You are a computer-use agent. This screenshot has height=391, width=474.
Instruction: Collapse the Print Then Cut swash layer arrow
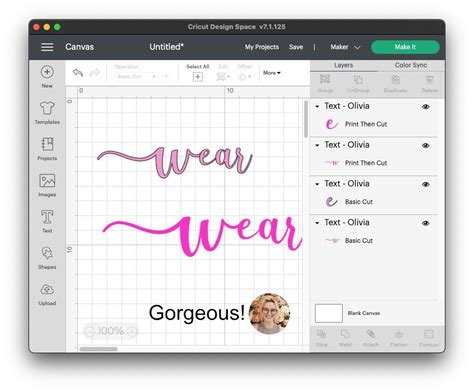(x=317, y=145)
